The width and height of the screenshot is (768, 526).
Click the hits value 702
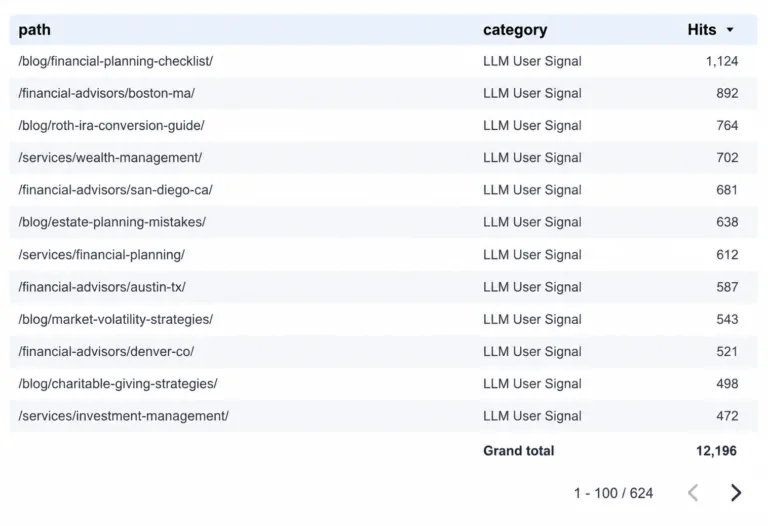click(727, 158)
